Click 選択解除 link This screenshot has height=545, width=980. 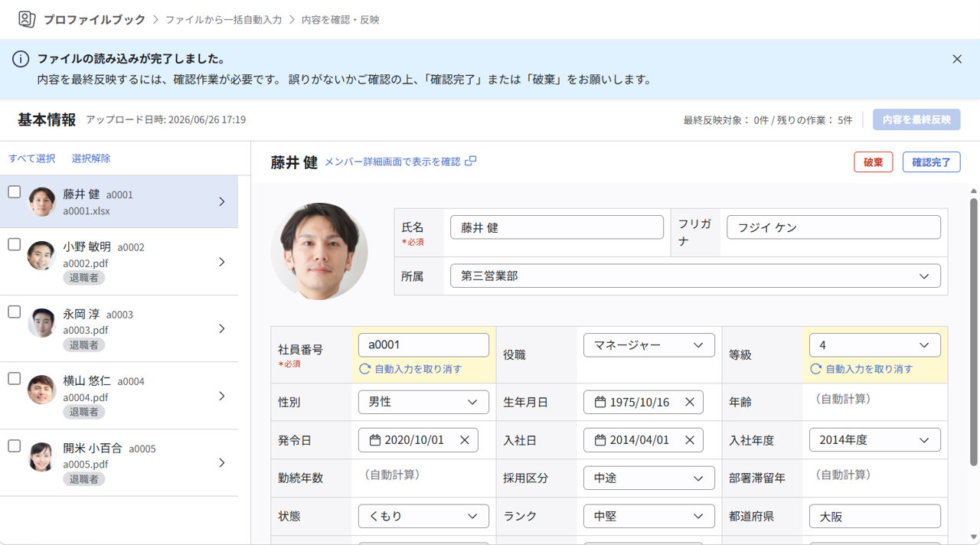pos(91,158)
